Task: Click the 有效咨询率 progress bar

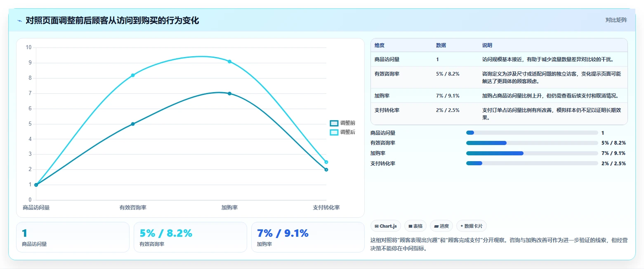Action: coord(532,143)
